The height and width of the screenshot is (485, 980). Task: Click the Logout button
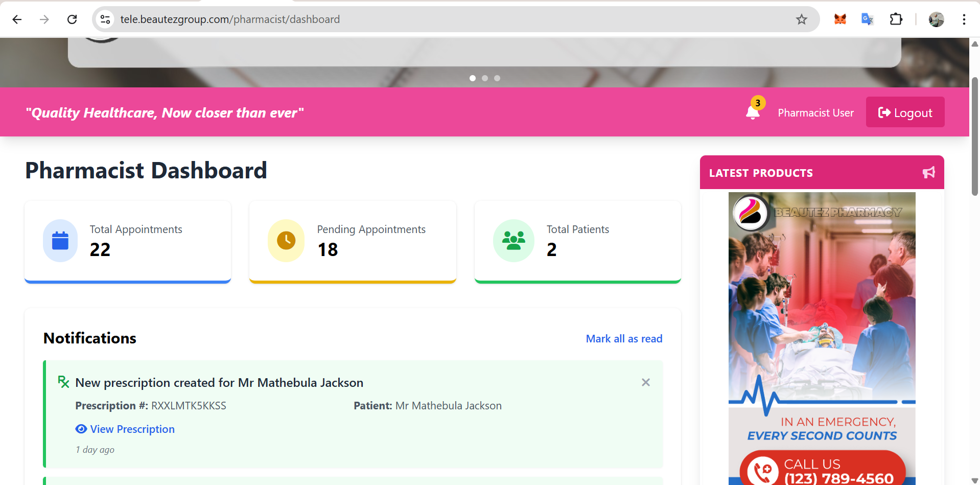[905, 112]
